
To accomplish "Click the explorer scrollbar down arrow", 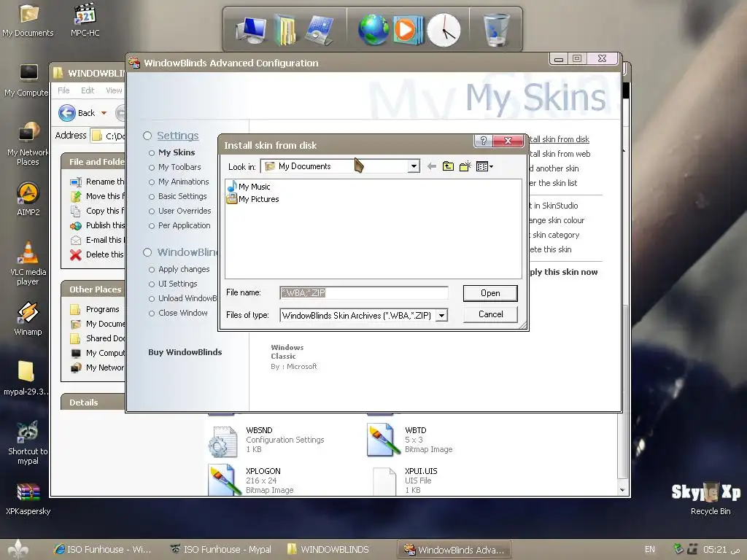I will [x=622, y=489].
